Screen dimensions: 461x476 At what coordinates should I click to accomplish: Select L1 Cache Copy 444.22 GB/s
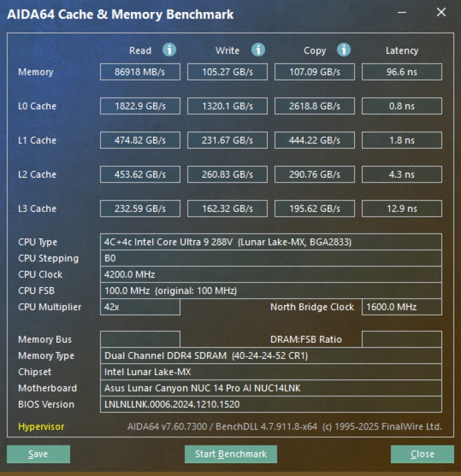point(315,140)
